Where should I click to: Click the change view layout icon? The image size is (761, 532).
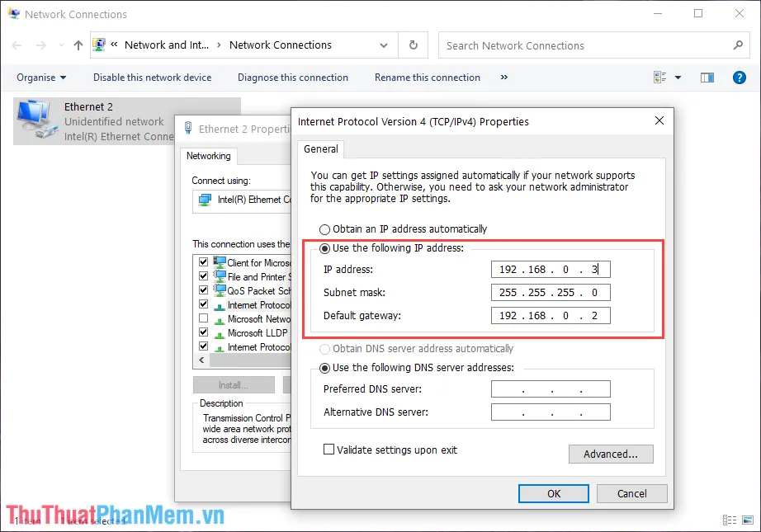tap(659, 78)
